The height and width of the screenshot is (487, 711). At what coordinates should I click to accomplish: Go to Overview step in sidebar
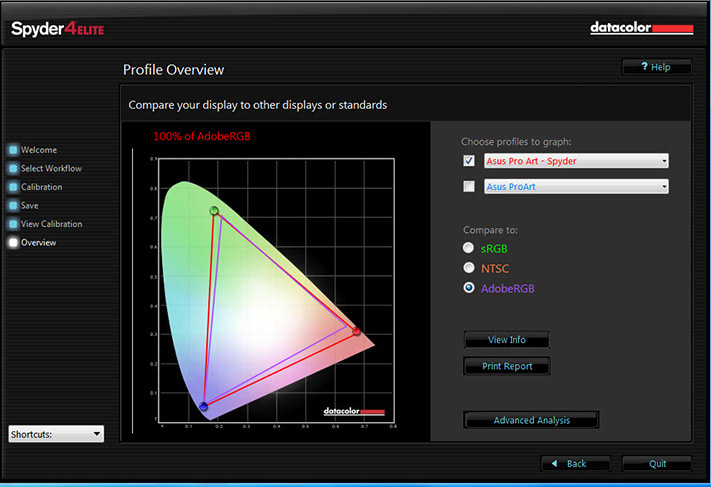point(39,243)
